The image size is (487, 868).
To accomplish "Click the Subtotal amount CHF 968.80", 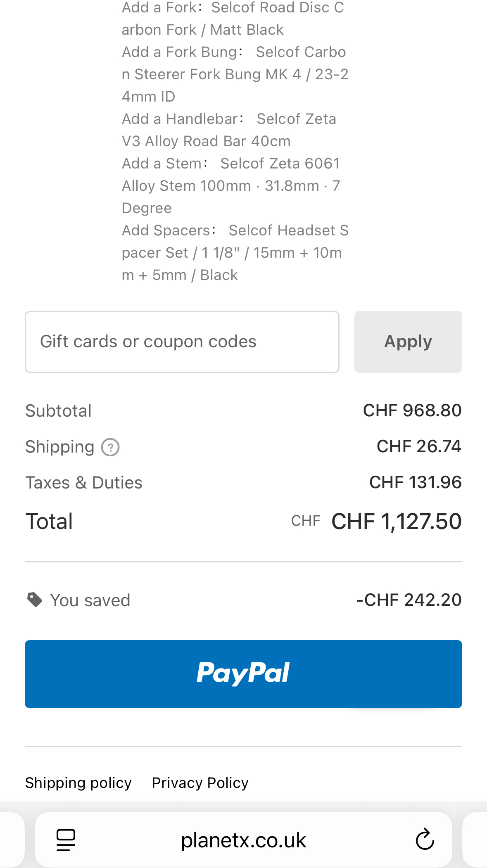I will (x=412, y=410).
